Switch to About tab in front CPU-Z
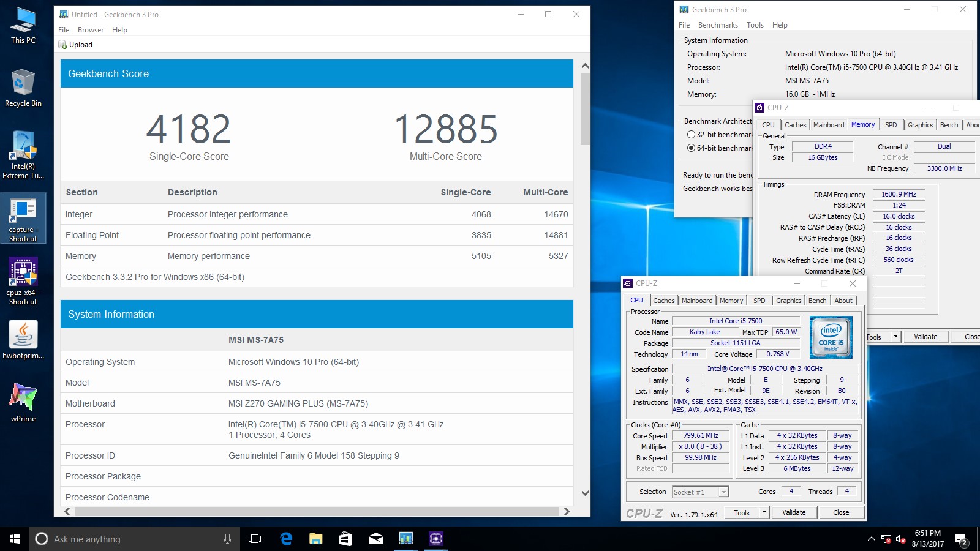The height and width of the screenshot is (551, 980). click(843, 301)
